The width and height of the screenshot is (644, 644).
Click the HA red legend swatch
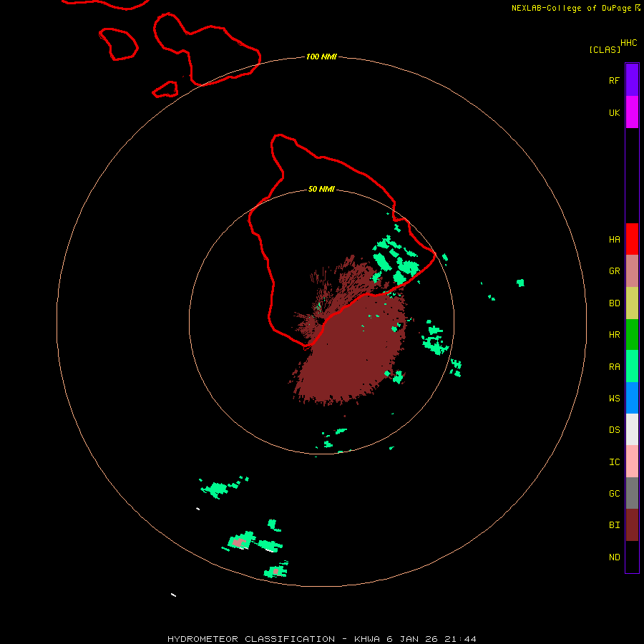pos(632,239)
